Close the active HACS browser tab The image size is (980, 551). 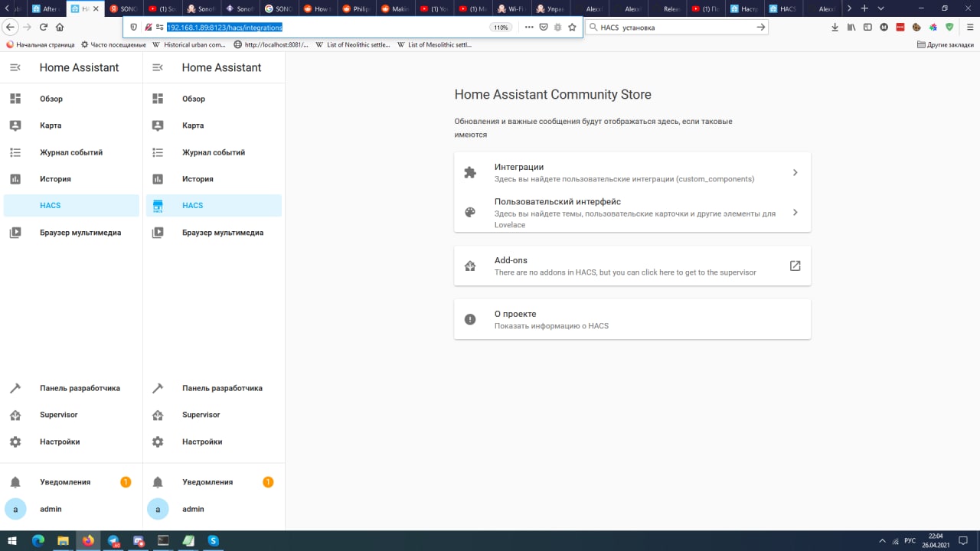96,8
